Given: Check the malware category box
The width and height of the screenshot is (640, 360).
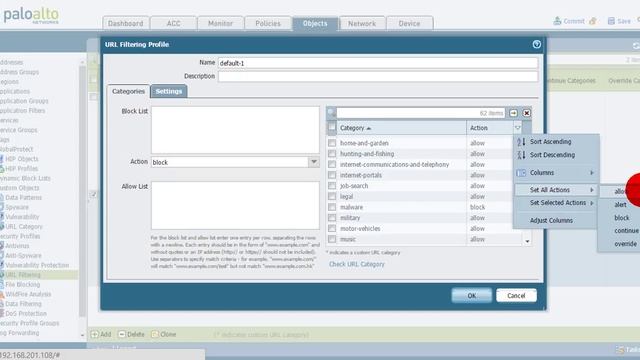Looking at the screenshot, I should (x=332, y=207).
